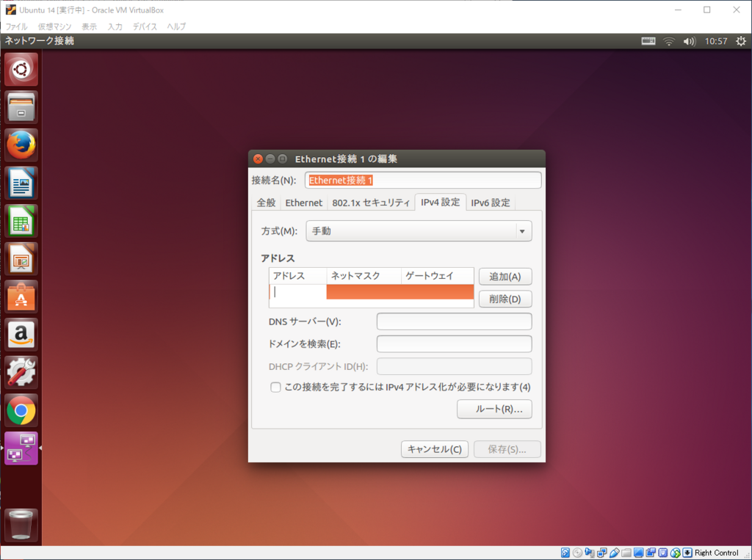The width and height of the screenshot is (752, 560).
Task: Open LibreOffice Calc from launcher
Action: point(21,221)
